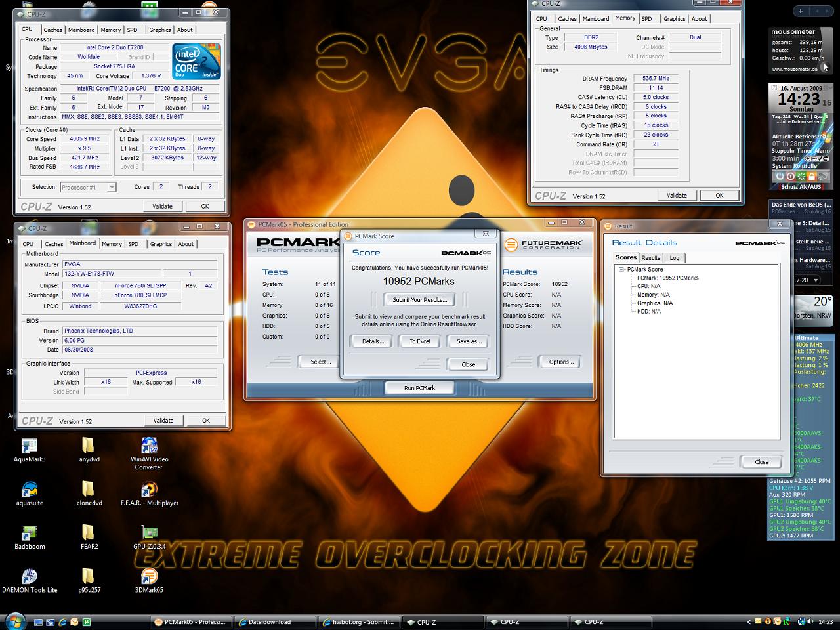Select About tab in top-left CPU-Z

pyautogui.click(x=185, y=30)
